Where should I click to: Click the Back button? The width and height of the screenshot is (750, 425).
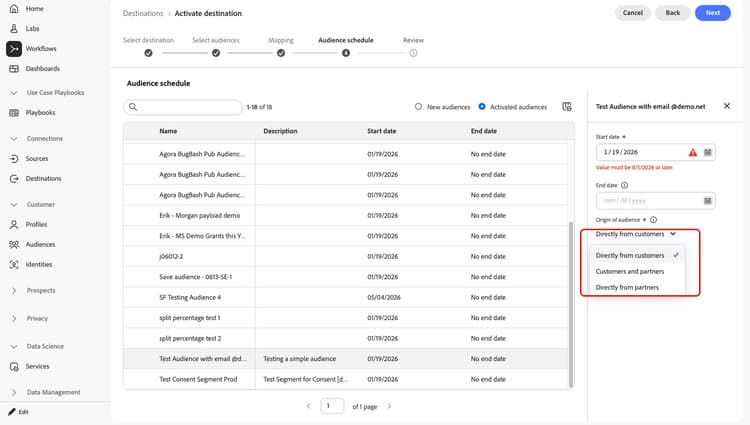tap(673, 13)
